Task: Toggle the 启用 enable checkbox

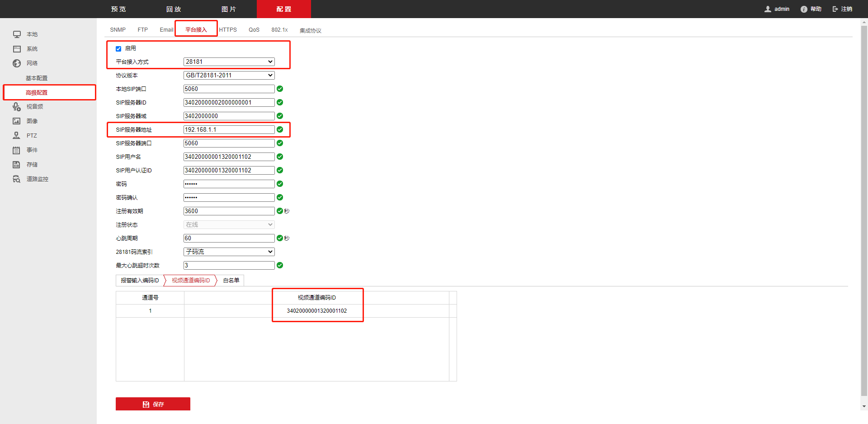Action: point(118,48)
